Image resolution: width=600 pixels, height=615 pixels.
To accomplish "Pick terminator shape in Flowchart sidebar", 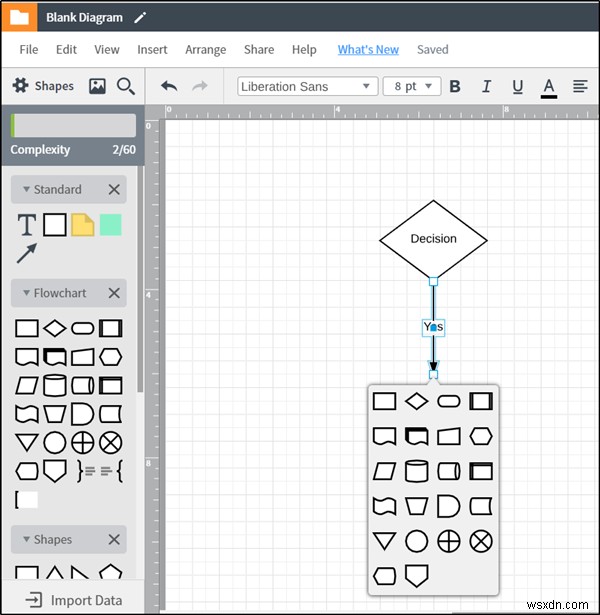I will 83,328.
